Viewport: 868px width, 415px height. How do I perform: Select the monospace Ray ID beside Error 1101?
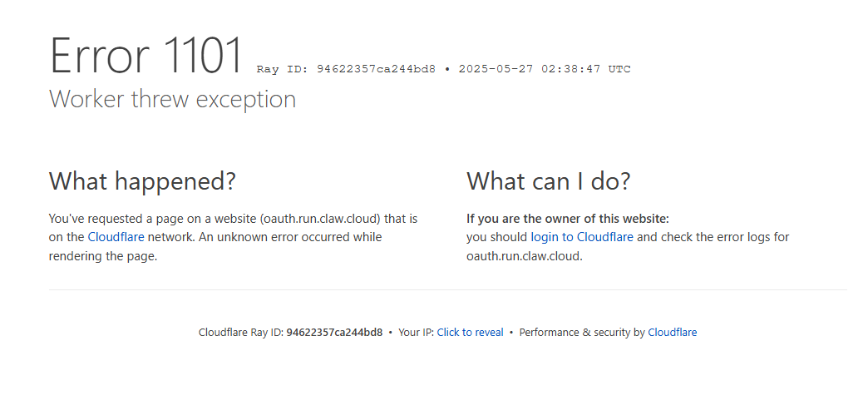pyautogui.click(x=346, y=69)
